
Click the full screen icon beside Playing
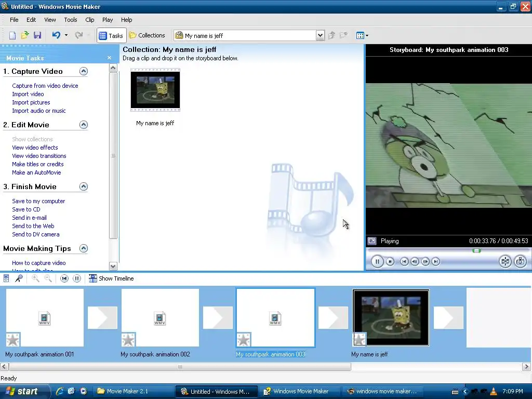372,241
